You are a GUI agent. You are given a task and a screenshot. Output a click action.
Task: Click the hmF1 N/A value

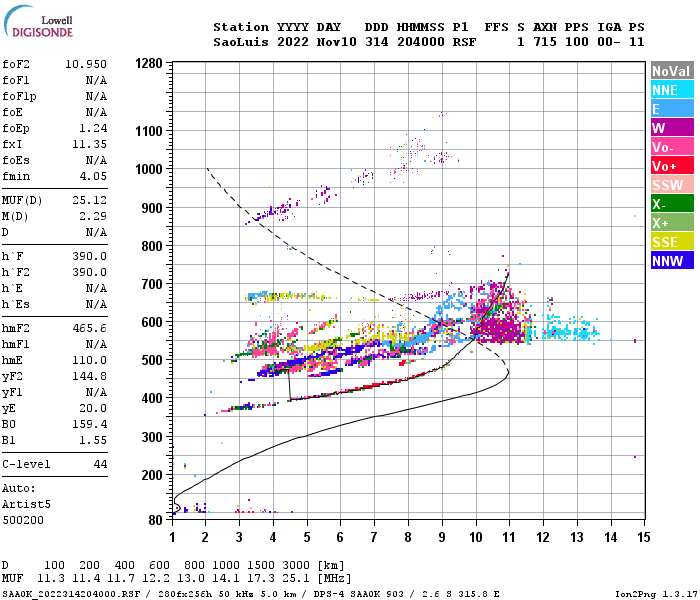pyautogui.click(x=96, y=344)
